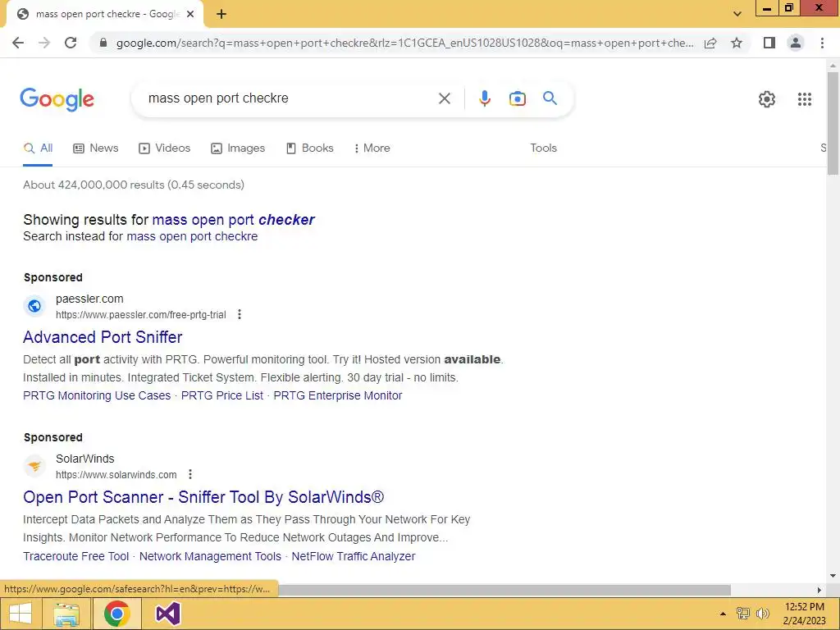Open the taskbar clock showing 12:52 PM

pos(804,614)
